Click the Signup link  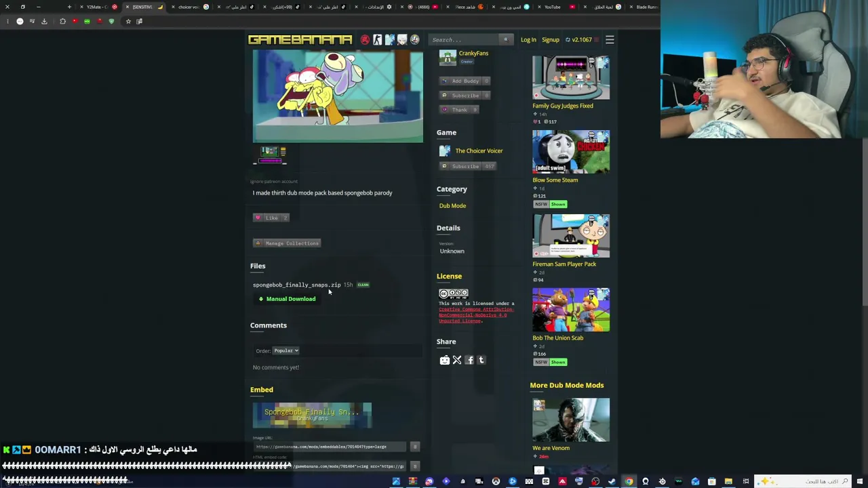coord(551,40)
